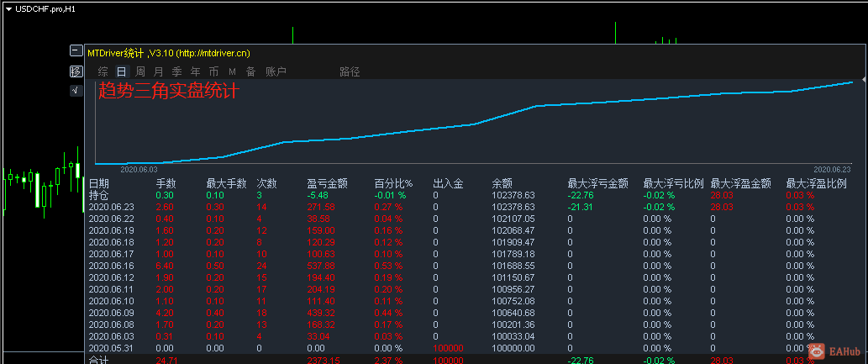Image resolution: width=868 pixels, height=364 pixels.
Task: Select the 2020.06.16 date row
Action: (x=112, y=266)
